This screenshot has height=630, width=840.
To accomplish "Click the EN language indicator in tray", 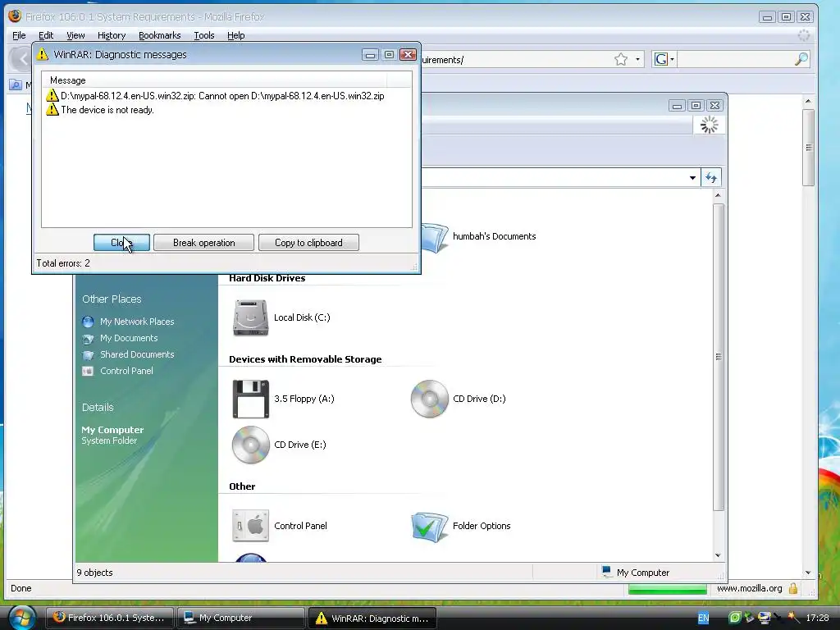I will (x=703, y=619).
